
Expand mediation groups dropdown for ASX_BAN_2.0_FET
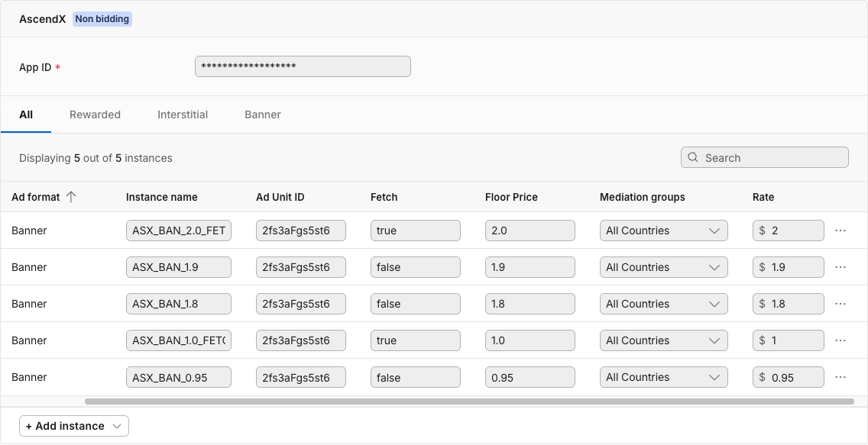663,231
